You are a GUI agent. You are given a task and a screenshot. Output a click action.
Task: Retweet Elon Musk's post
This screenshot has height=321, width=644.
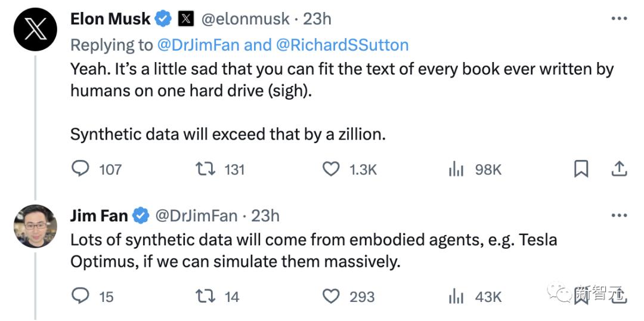[x=206, y=169]
